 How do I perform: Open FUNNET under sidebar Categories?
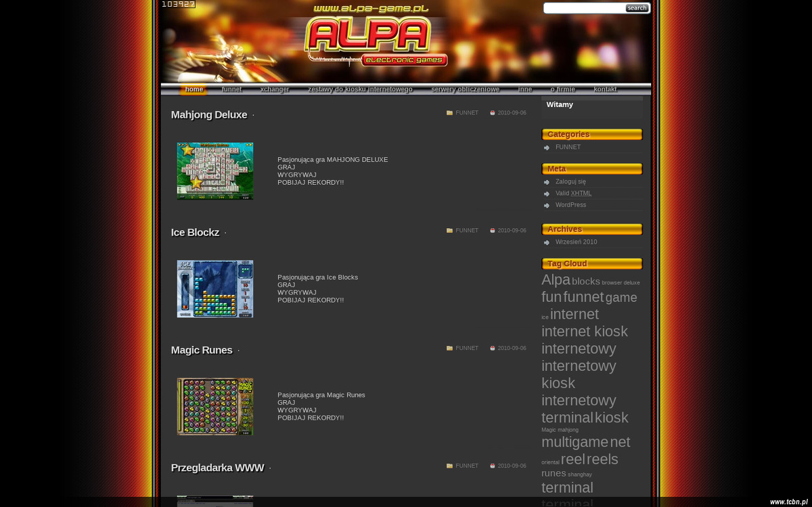568,148
